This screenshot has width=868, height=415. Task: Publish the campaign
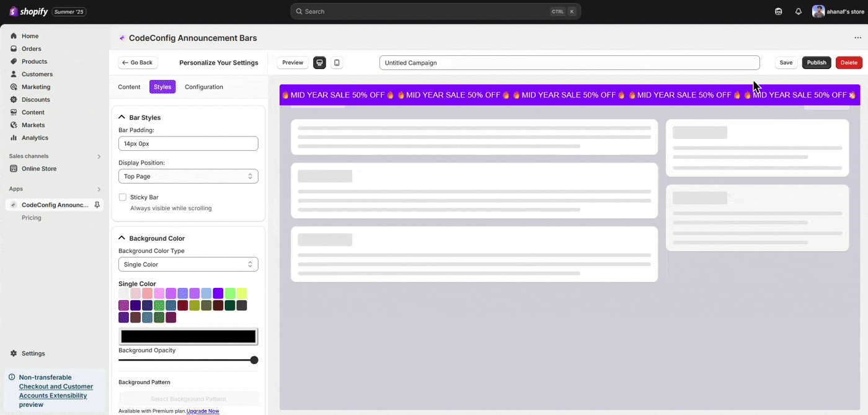817,63
